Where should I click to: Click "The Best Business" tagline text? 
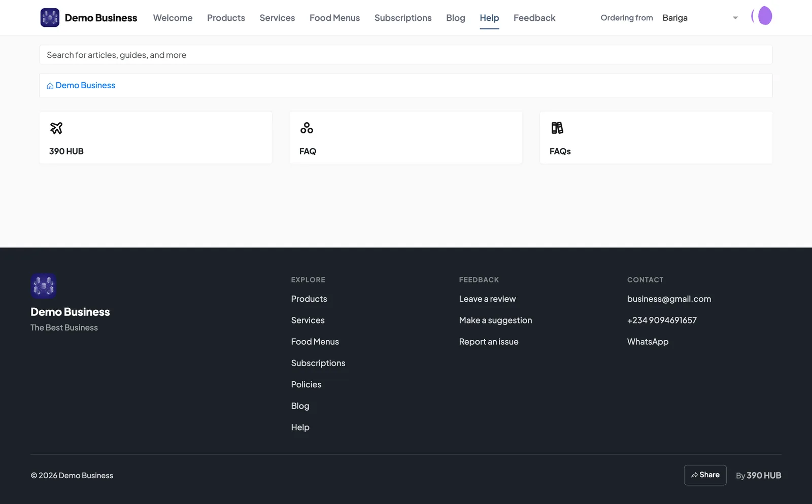click(64, 328)
